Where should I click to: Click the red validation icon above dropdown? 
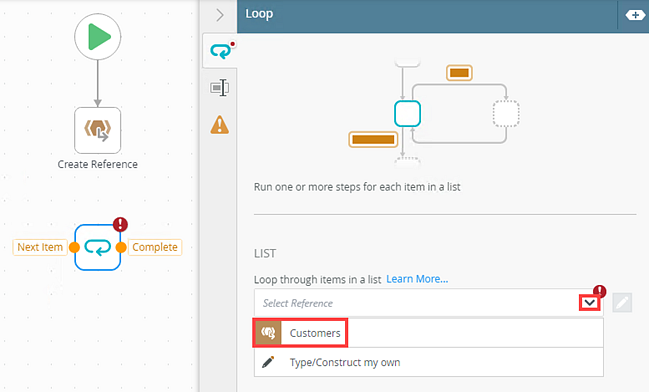pyautogui.click(x=600, y=291)
